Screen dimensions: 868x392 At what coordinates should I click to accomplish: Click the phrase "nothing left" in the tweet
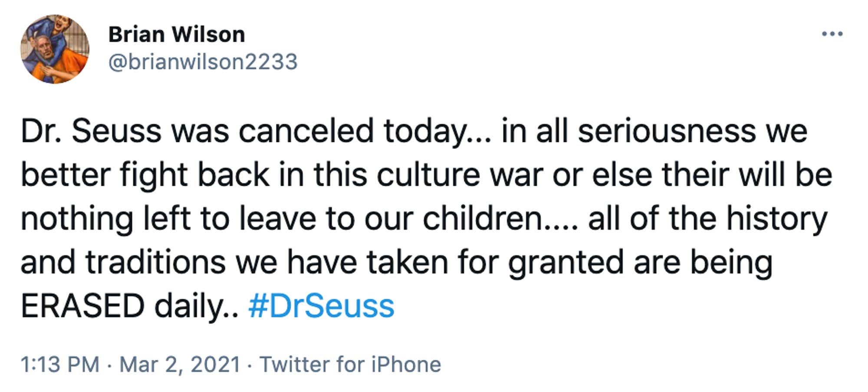(105, 219)
